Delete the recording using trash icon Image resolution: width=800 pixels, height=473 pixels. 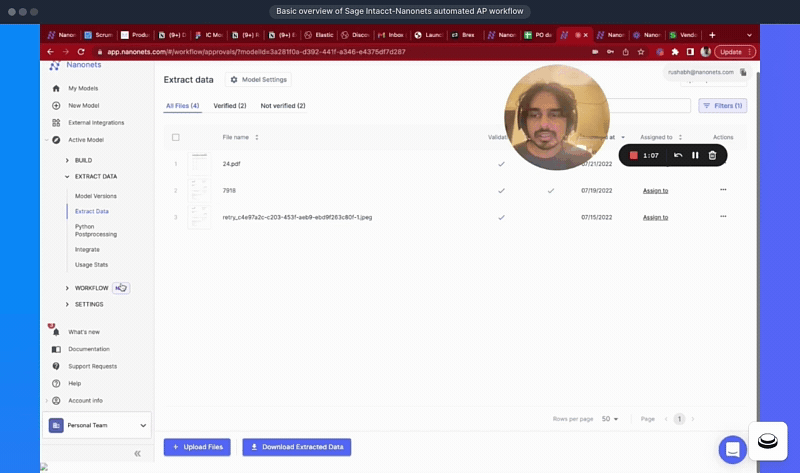[712, 155]
